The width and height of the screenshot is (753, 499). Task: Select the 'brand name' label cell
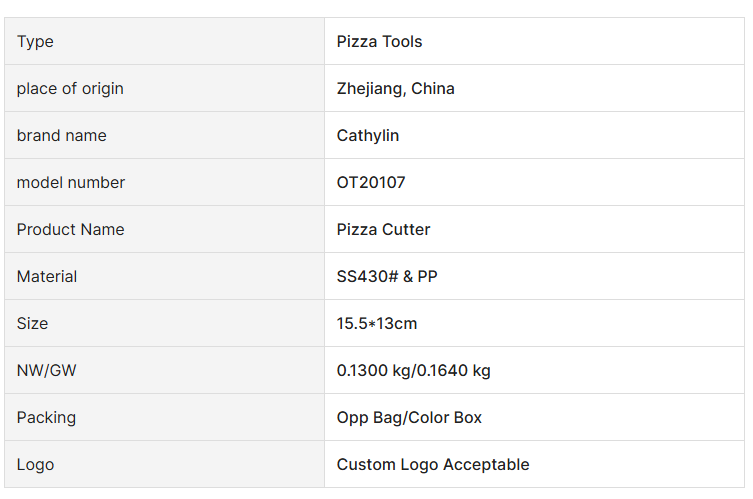(61, 136)
